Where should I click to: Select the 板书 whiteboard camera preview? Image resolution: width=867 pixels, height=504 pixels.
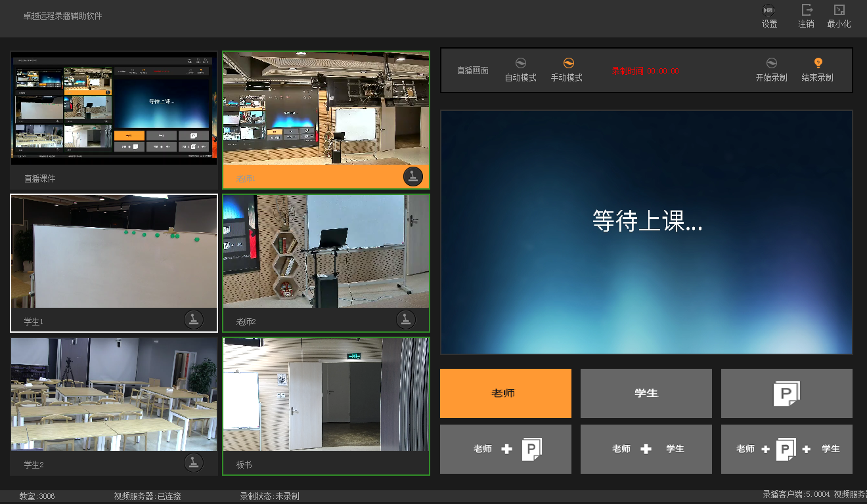point(326,394)
